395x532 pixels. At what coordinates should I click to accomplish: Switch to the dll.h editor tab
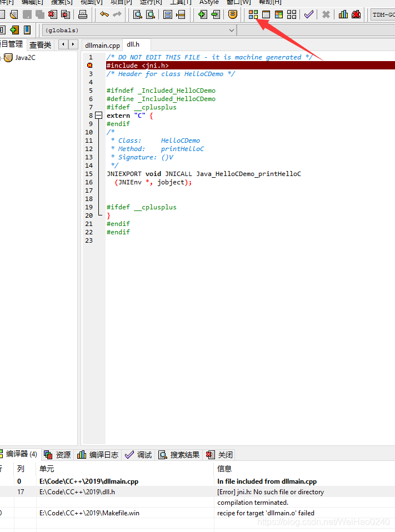[x=136, y=44]
